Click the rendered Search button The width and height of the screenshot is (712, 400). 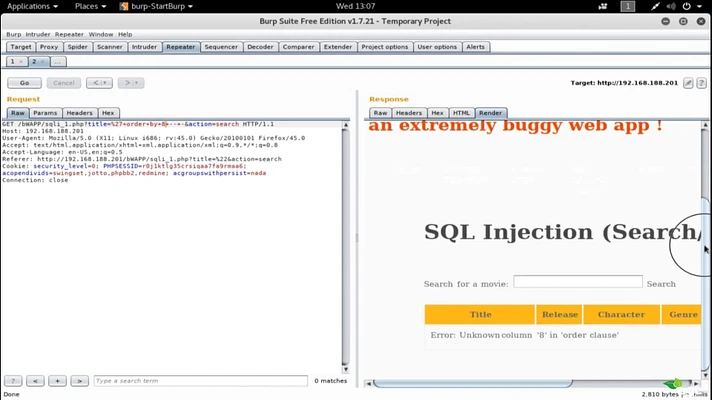661,284
